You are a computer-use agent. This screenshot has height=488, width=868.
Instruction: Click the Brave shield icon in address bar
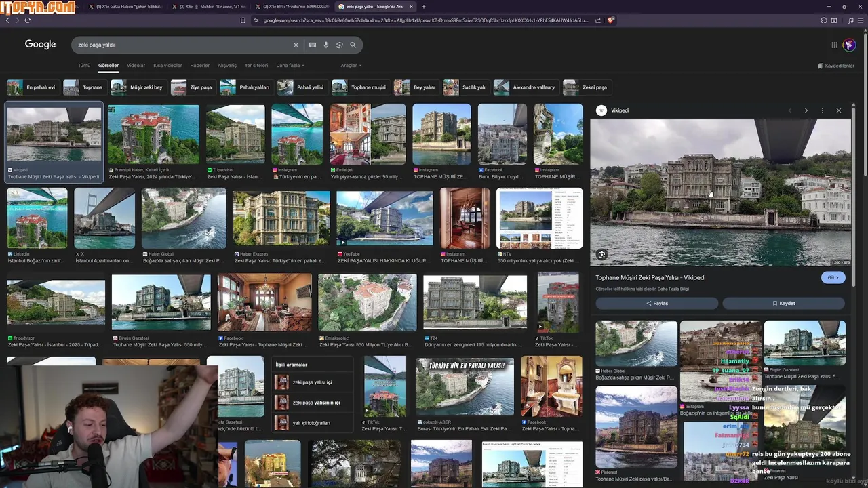pyautogui.click(x=610, y=20)
